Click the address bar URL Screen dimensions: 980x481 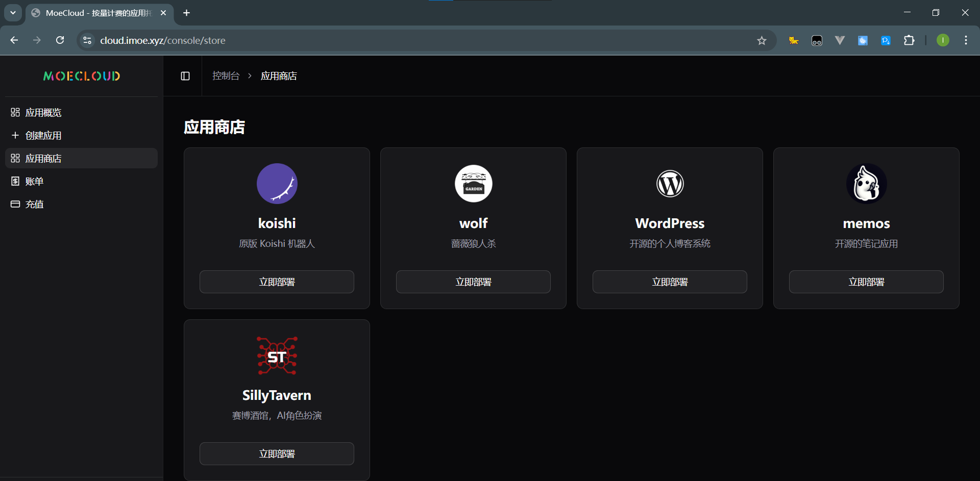[x=163, y=40]
